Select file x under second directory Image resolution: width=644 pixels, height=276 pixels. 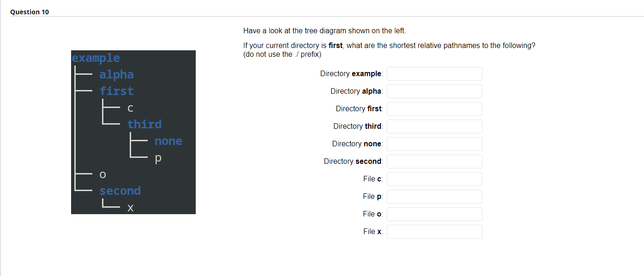coord(130,208)
